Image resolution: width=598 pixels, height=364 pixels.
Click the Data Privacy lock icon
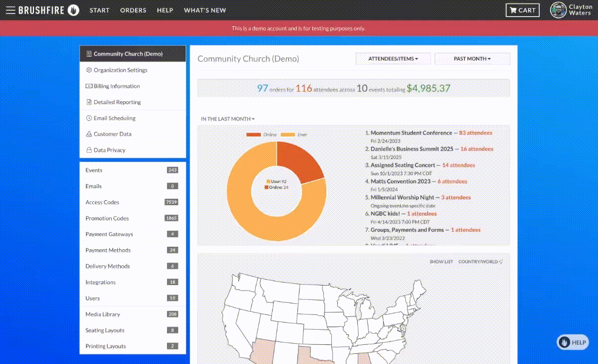point(89,150)
